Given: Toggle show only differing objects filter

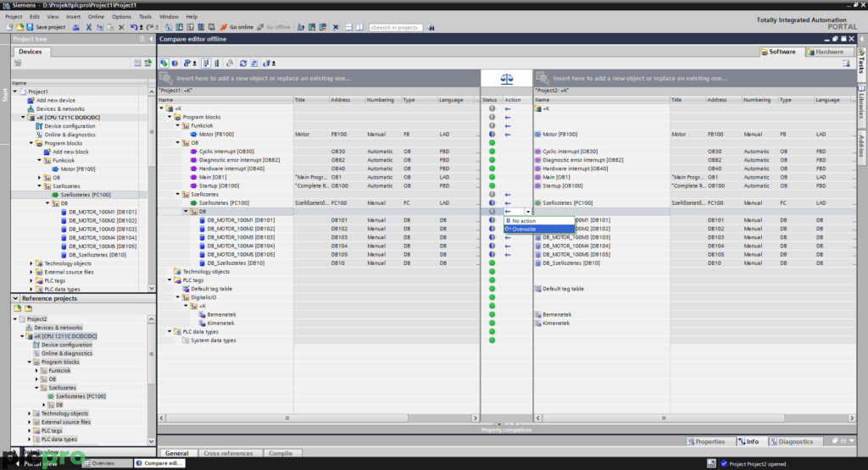Looking at the screenshot, I should 175,63.
